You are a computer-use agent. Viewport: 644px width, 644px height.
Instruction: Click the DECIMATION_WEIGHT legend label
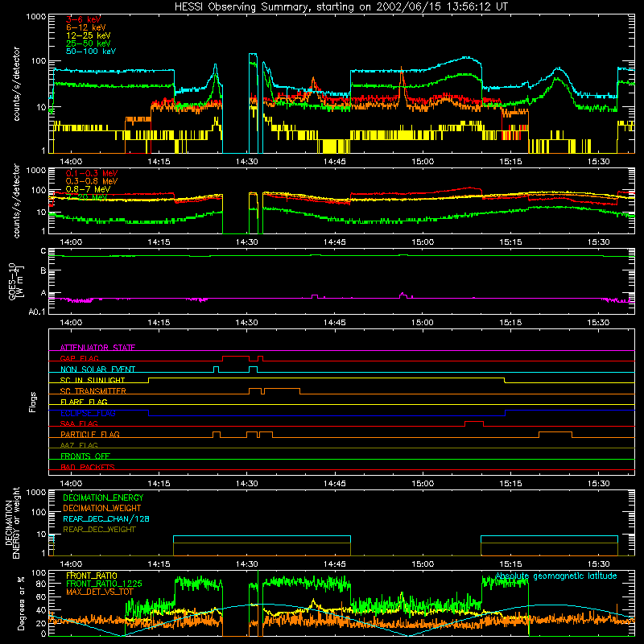pos(102,509)
